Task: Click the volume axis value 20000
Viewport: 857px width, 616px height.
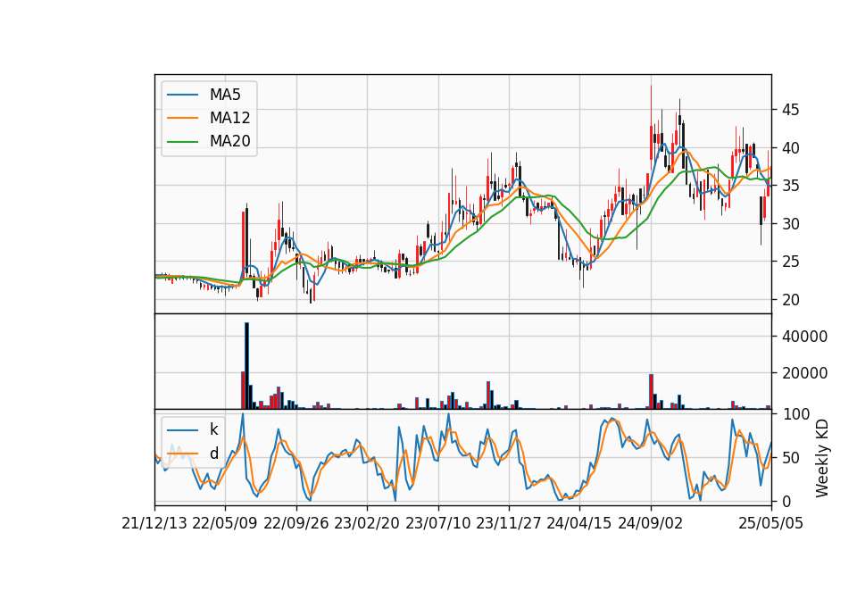Action: pyautogui.click(x=804, y=373)
